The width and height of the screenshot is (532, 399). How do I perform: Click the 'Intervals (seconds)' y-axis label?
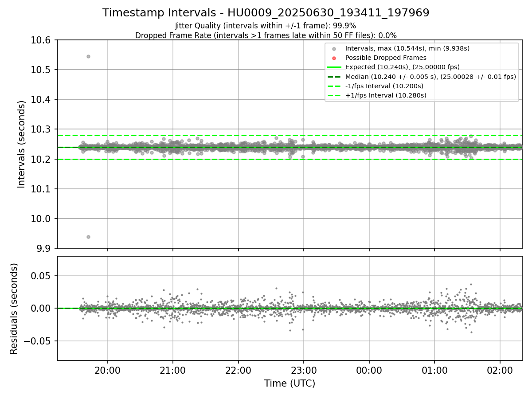coord(22,144)
